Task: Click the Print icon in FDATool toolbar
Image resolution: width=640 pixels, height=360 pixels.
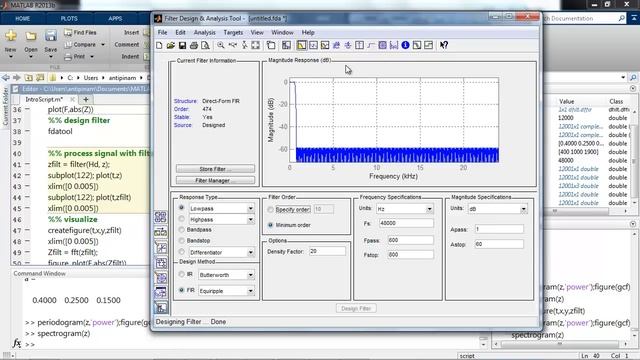Action: pos(194,45)
